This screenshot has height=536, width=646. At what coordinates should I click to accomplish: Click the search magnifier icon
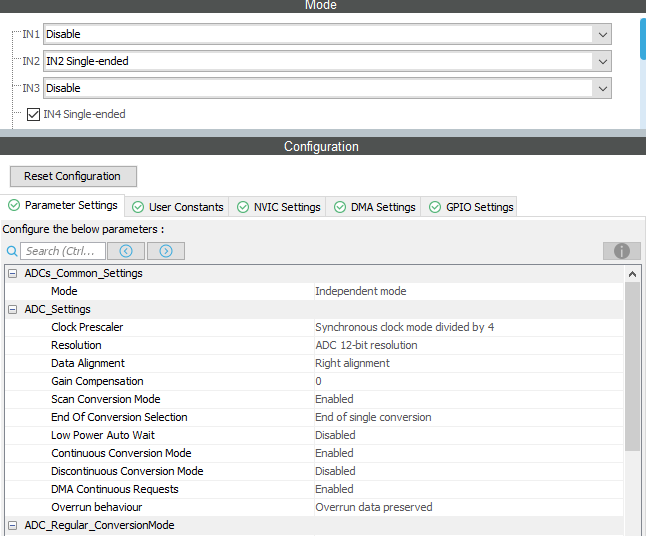(x=12, y=251)
